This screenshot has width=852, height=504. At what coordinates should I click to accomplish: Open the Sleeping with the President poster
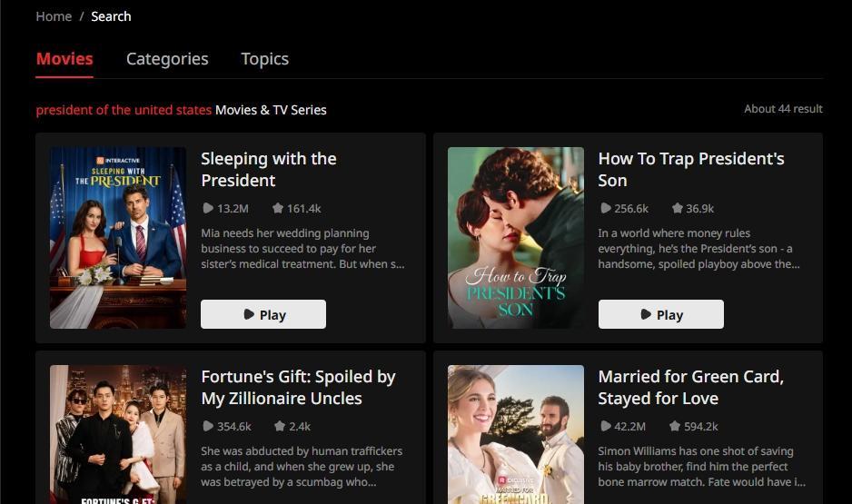click(118, 238)
